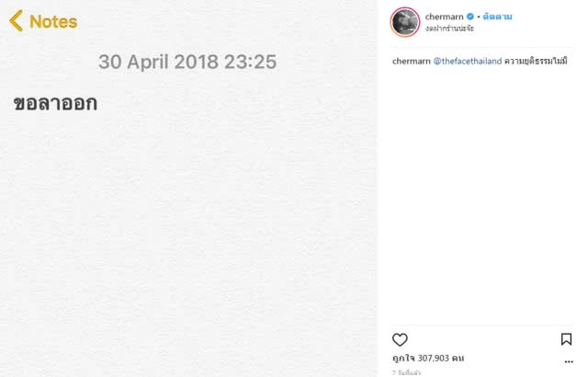
Task: Click the dot separator before ติดตาม
Action: 479,17
